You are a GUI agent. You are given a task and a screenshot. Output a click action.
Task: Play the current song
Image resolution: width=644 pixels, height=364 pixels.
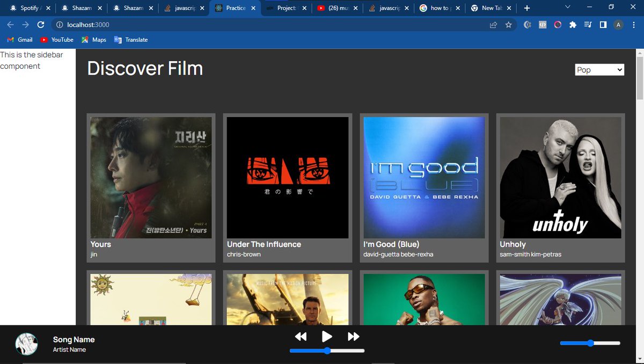pos(327,337)
